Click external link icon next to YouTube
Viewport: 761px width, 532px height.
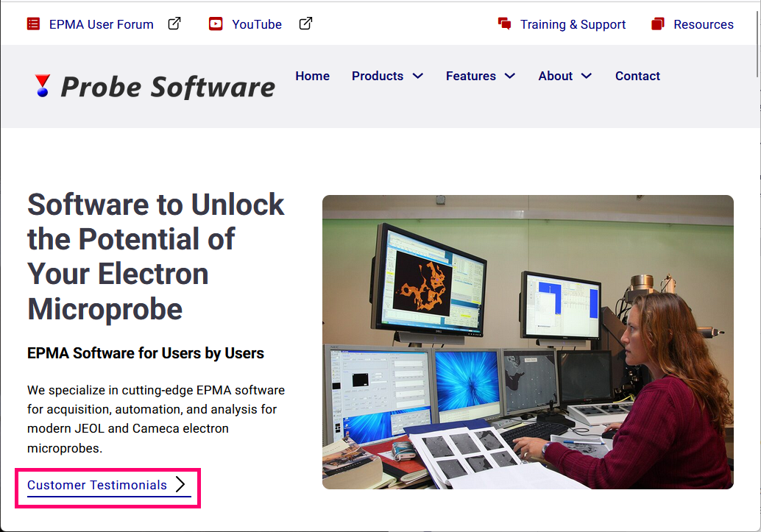(x=305, y=24)
